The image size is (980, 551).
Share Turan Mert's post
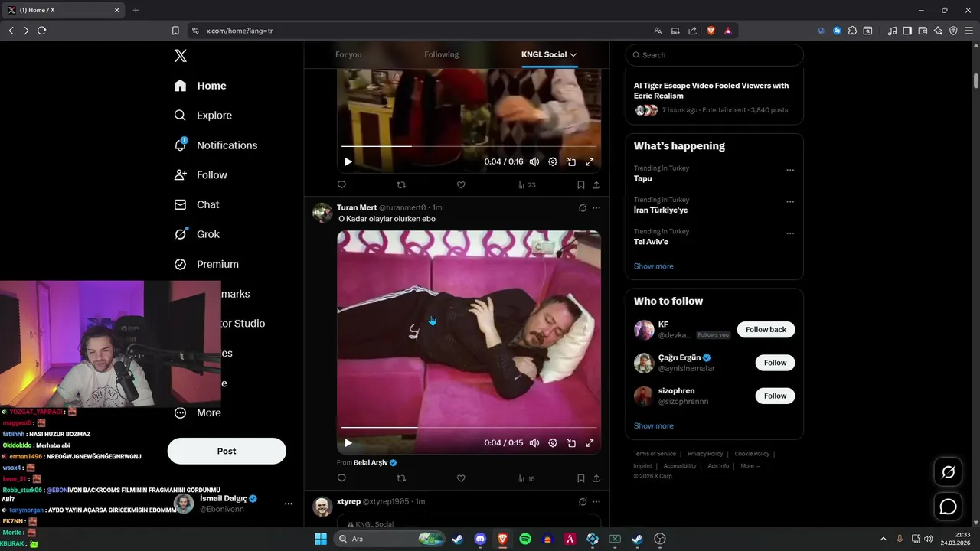[x=596, y=478]
